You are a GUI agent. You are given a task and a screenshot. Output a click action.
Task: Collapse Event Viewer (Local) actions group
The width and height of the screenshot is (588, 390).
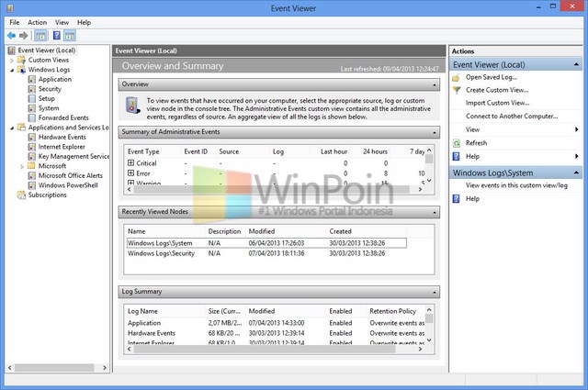click(x=576, y=65)
